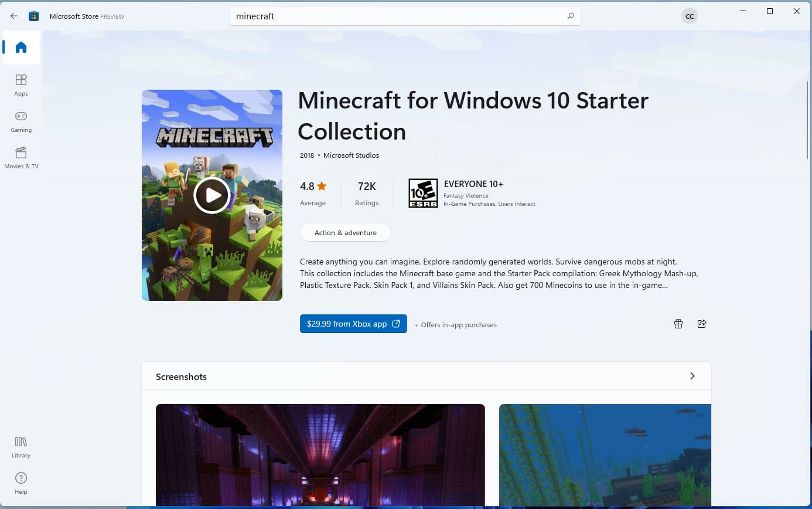Click the search magnifier icon

(x=570, y=16)
